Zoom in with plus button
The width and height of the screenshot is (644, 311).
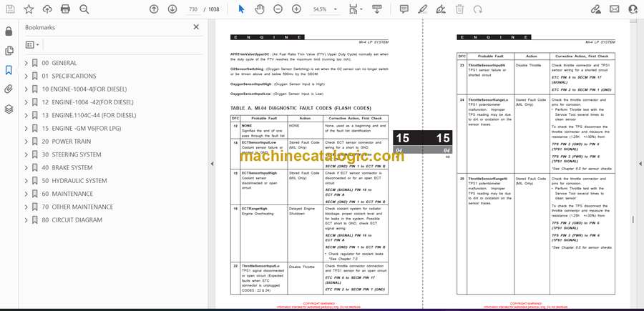click(296, 9)
